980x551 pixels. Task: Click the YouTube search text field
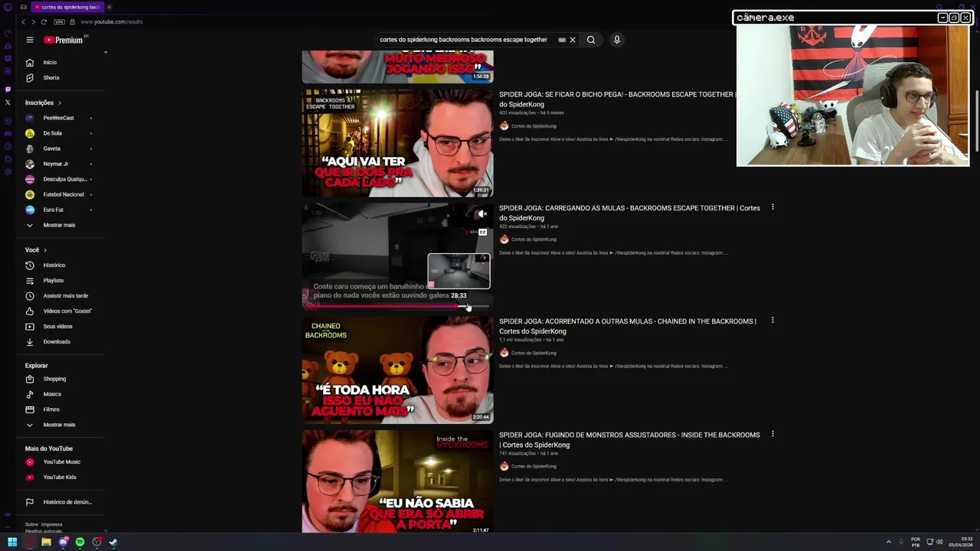click(x=464, y=40)
